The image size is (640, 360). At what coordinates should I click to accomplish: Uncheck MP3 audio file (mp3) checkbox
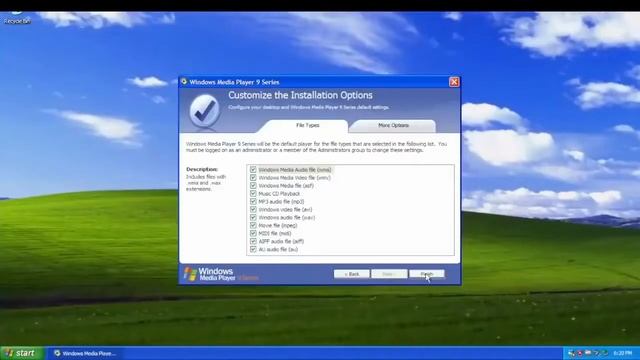(x=253, y=202)
